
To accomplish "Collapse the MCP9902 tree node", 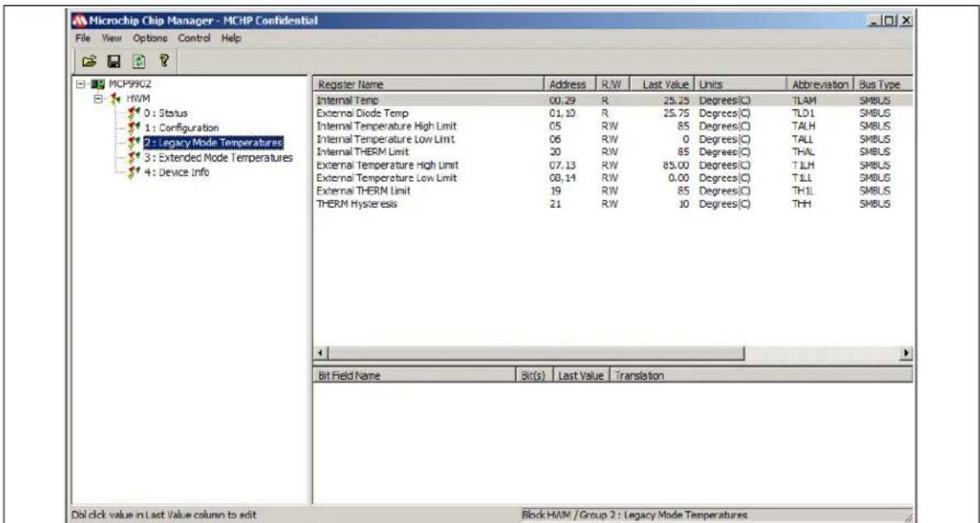I will 81,84.
